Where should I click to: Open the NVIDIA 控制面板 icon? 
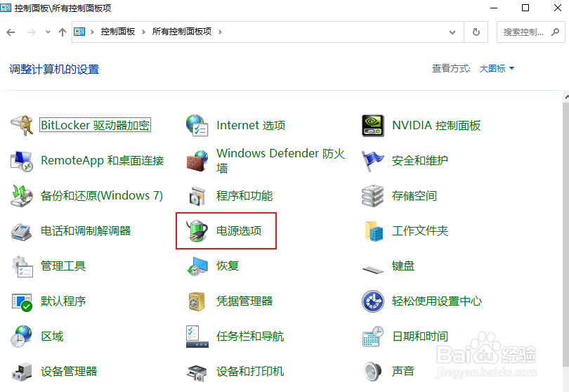pos(373,126)
